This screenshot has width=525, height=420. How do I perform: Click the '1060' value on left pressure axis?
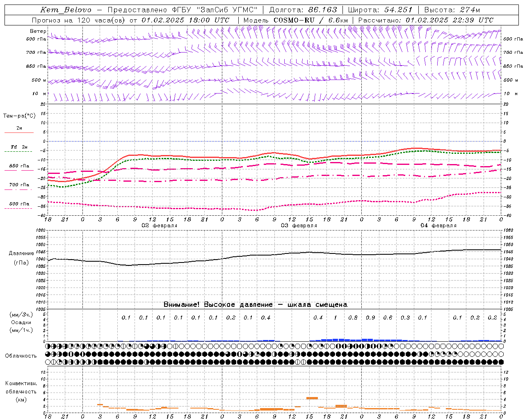pyautogui.click(x=41, y=231)
